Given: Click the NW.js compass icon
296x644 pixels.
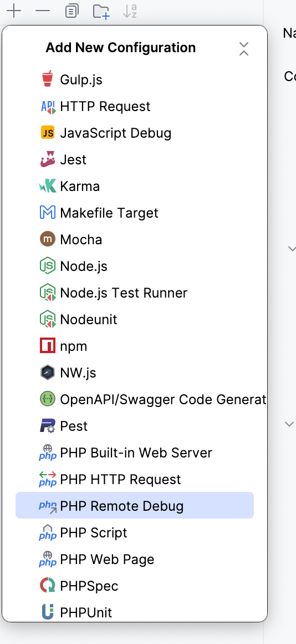Looking at the screenshot, I should click(48, 373).
